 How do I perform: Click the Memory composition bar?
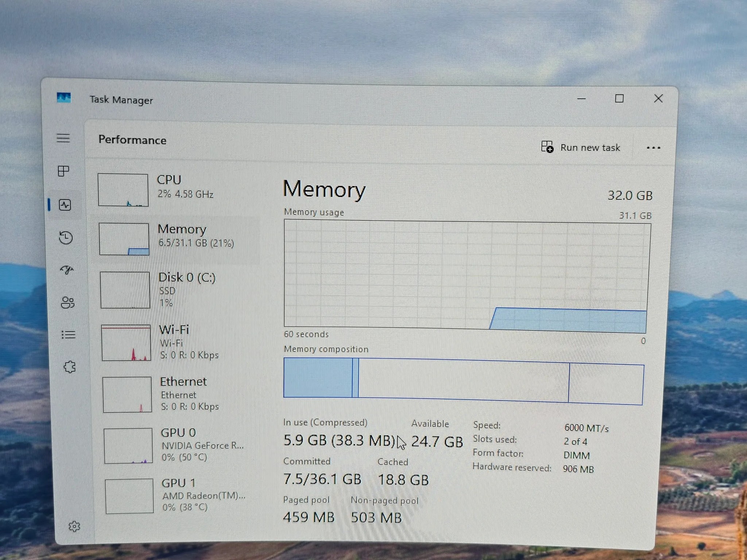[463, 381]
